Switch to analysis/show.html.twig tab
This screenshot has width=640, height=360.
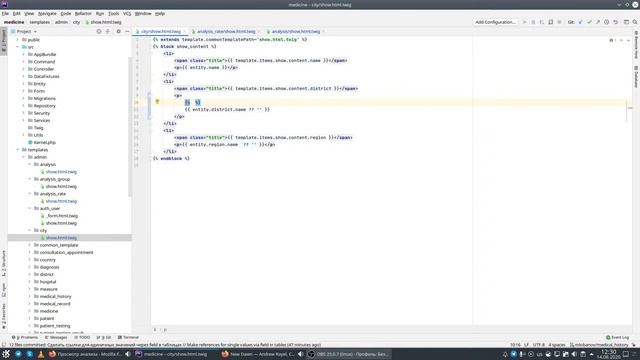(x=296, y=31)
